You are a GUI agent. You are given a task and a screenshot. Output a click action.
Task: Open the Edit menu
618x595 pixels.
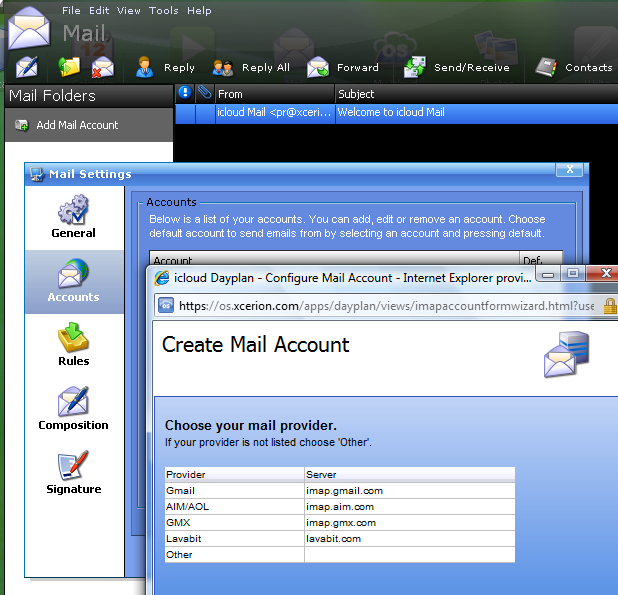click(x=99, y=11)
